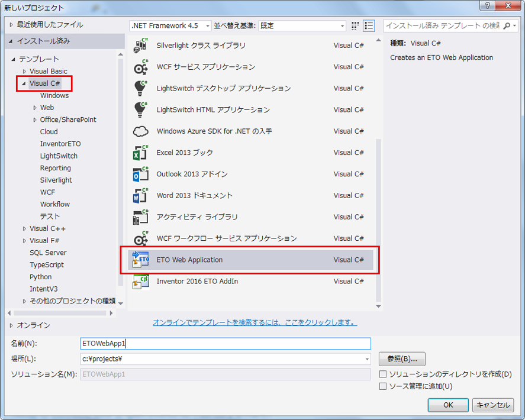This screenshot has height=420, width=525.
Task: Collapse the インストール済み section
Action: click(11, 41)
